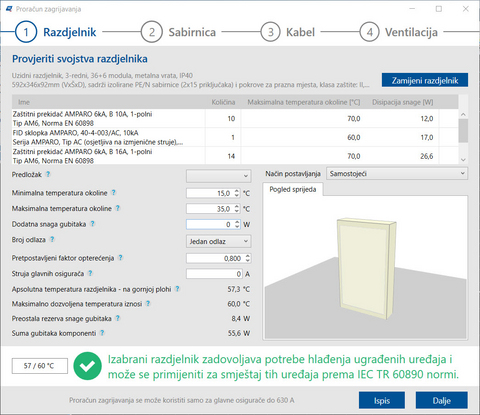Screen dimensions: 480x415
Task: Open Način postavljanja dropdown 'Samostojeći'
Action: click(x=397, y=174)
